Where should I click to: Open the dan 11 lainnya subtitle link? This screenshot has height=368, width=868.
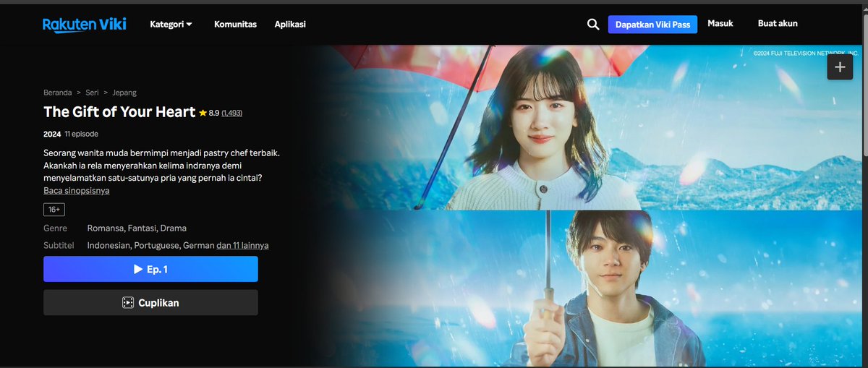pyautogui.click(x=242, y=246)
